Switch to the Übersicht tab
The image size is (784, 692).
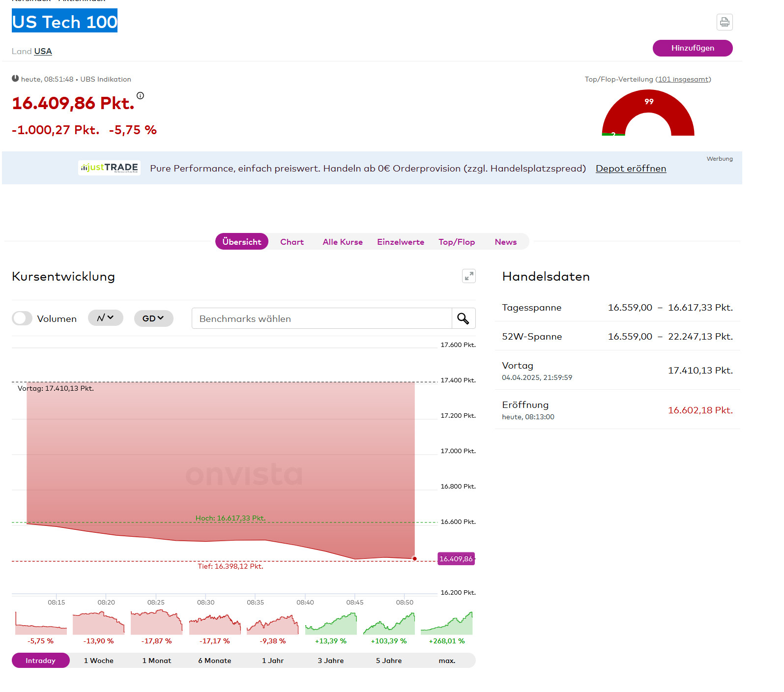(x=242, y=242)
